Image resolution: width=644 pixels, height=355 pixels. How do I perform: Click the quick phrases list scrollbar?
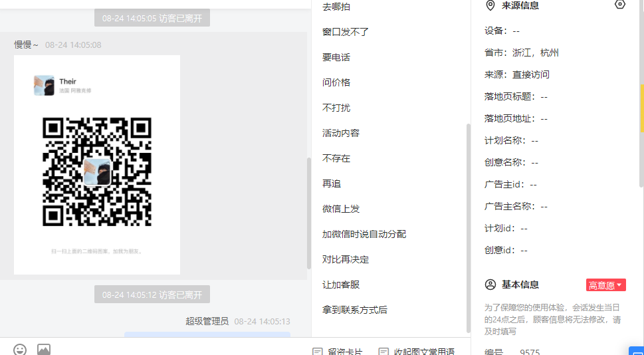[469, 228]
